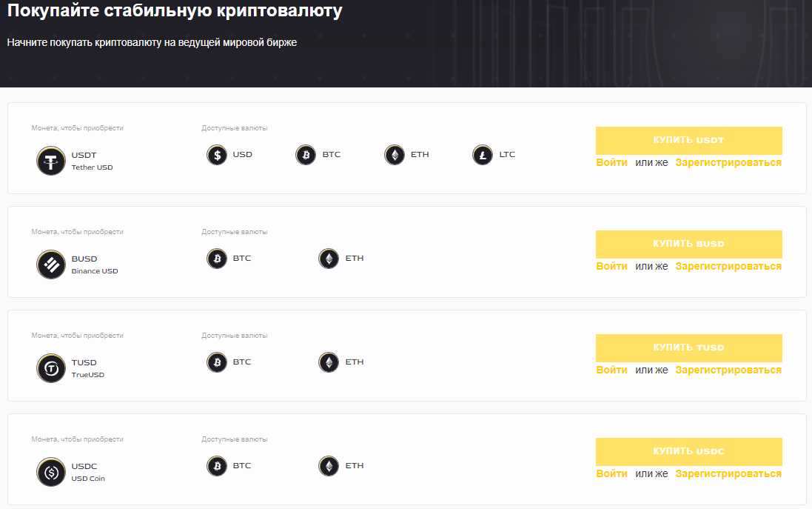
Task: Click the Tether USD coin icon
Action: (x=50, y=161)
